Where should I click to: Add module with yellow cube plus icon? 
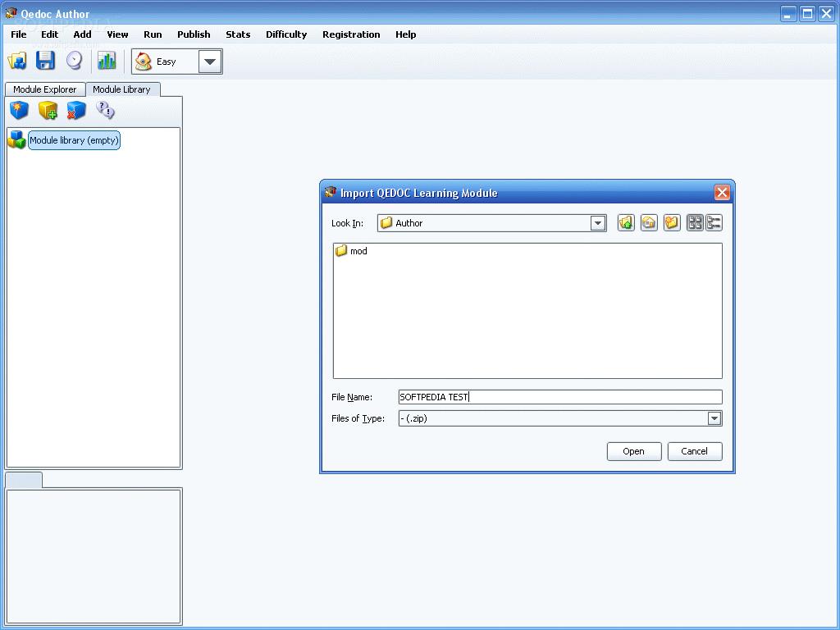coord(48,111)
